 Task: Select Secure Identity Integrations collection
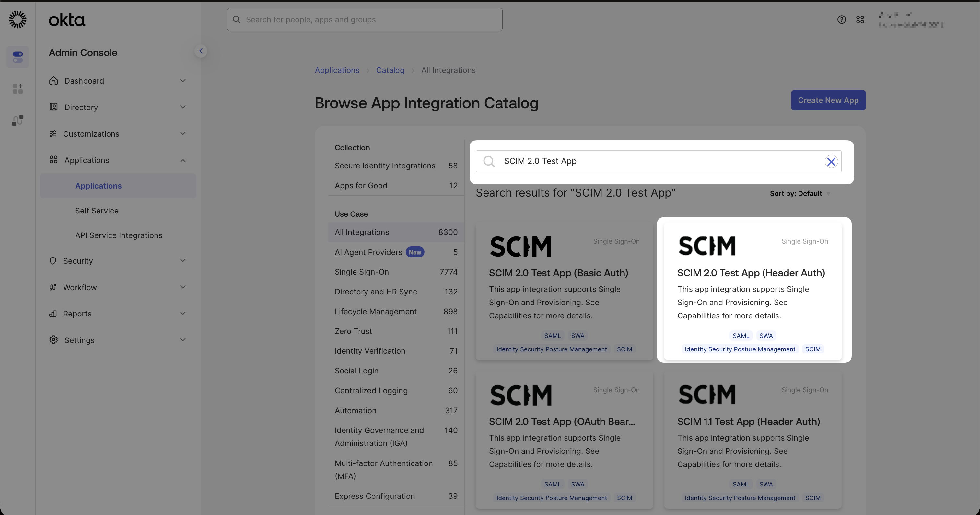(x=396, y=166)
